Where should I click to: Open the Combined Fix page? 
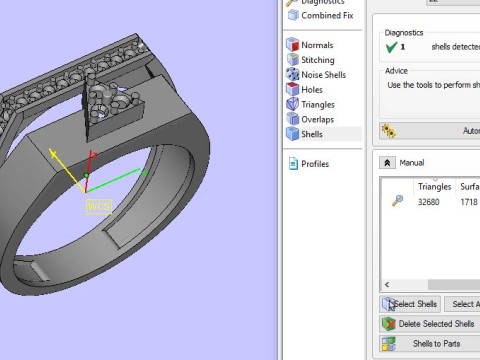pos(327,15)
